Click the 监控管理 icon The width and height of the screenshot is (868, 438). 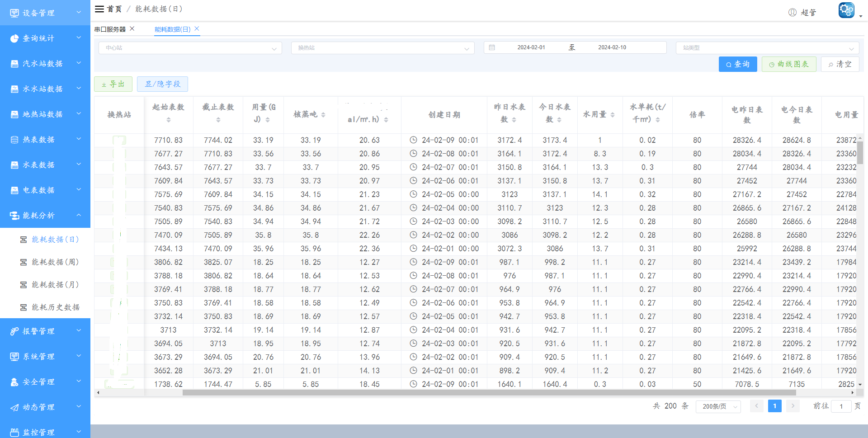click(x=14, y=433)
